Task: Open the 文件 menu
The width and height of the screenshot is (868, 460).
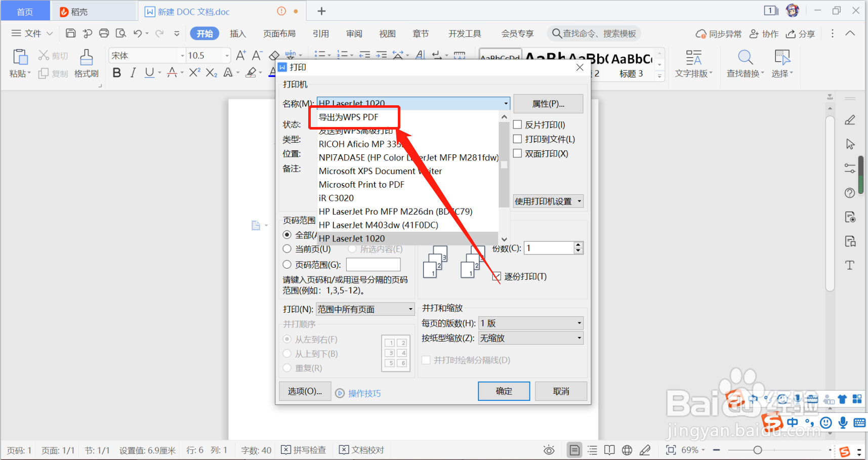Action: (x=32, y=33)
